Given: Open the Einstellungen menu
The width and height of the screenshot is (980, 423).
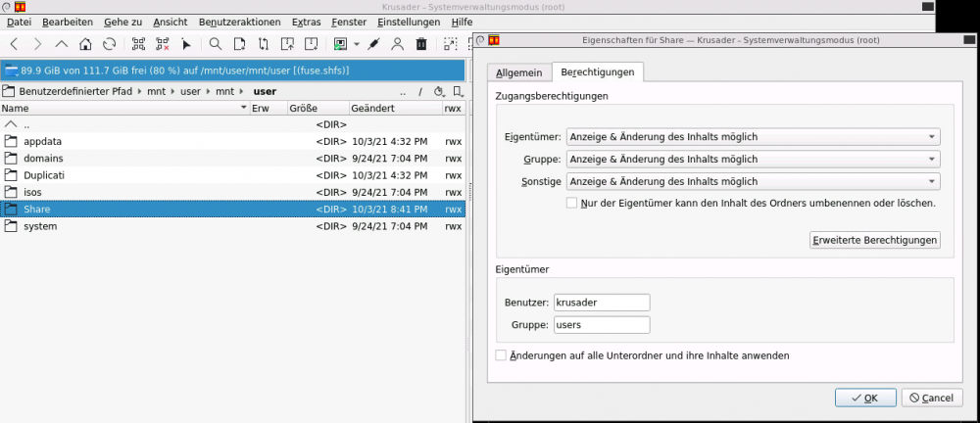Looking at the screenshot, I should point(409,22).
